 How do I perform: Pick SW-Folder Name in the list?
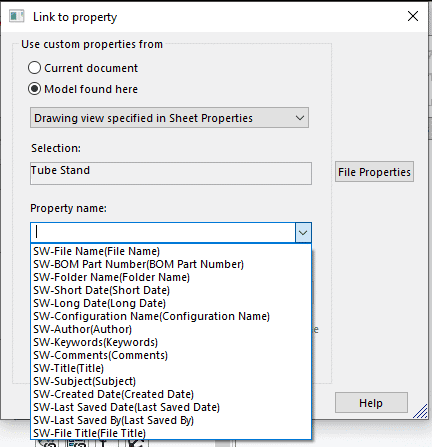click(171, 277)
